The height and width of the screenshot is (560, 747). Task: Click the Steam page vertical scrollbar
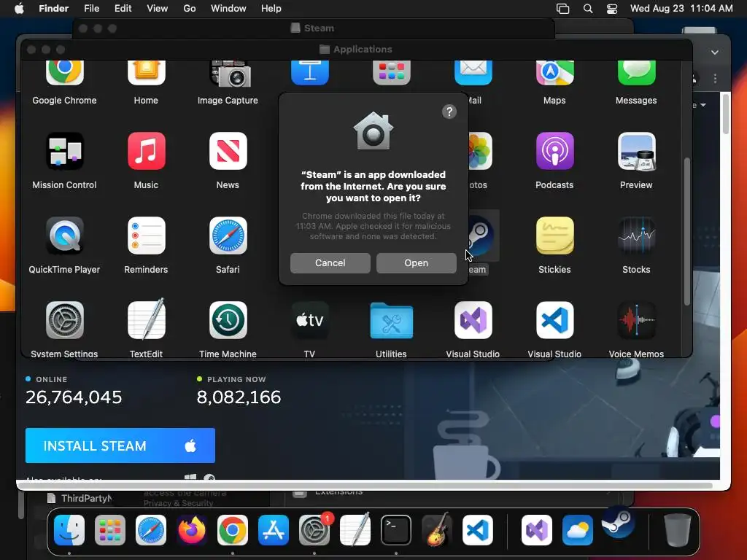coord(726,114)
